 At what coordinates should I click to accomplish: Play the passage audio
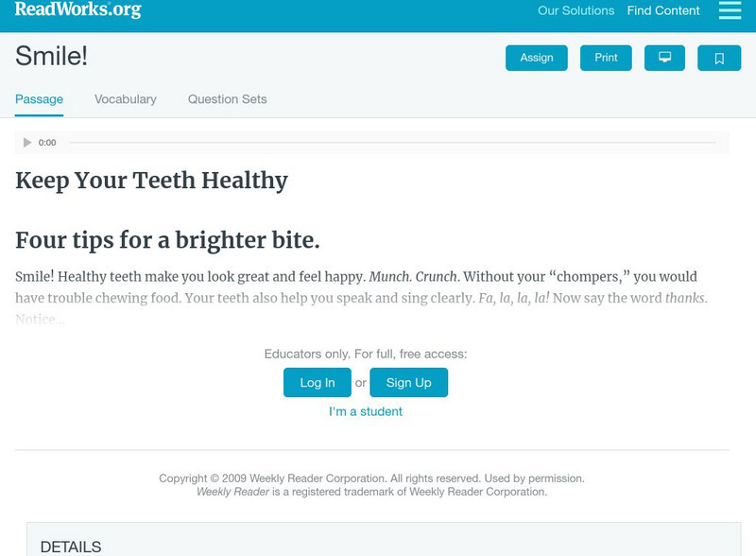tap(27, 143)
